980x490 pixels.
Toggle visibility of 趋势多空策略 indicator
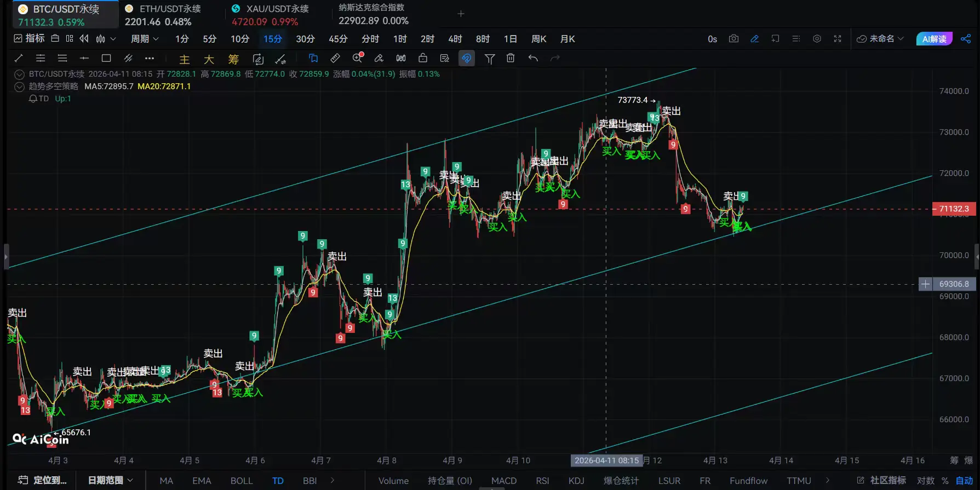19,87
